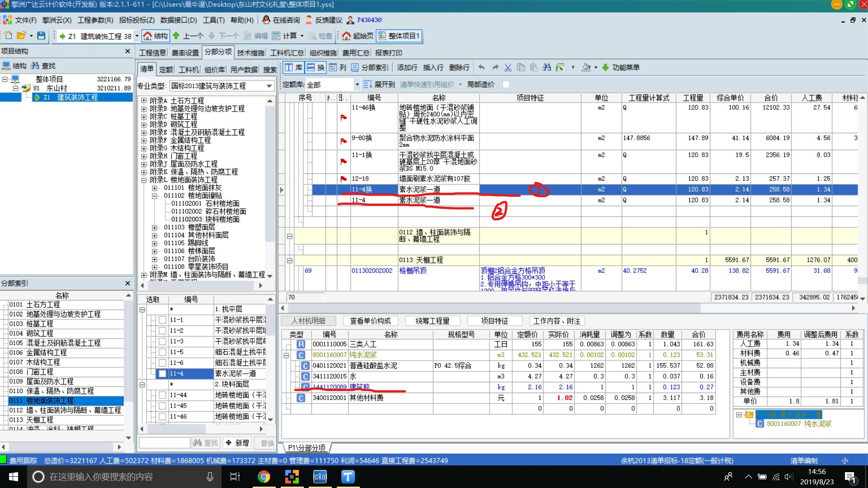The height and width of the screenshot is (488, 868).
Task: Click the Save floppy disk icon
Action: pyautogui.click(x=41, y=36)
